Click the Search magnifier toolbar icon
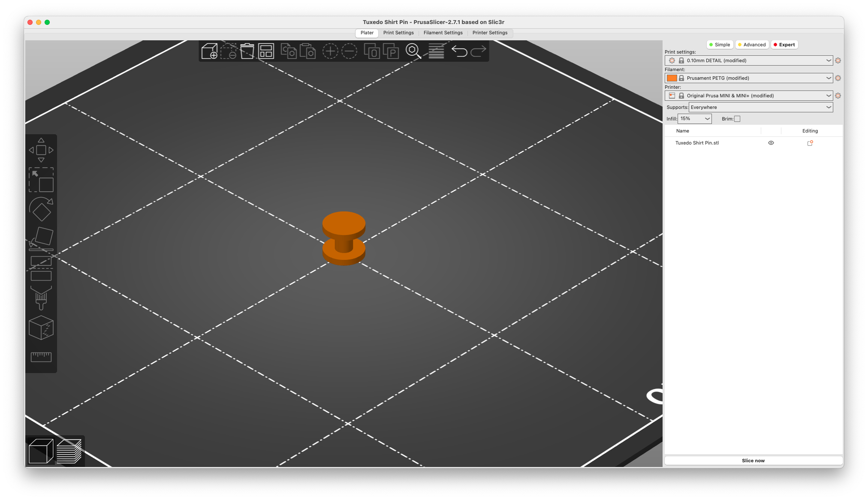This screenshot has height=500, width=868. pos(413,51)
